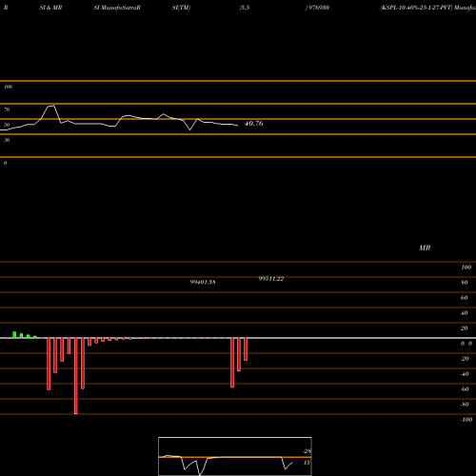476x476 pixels.
Task: Click the RSI axis label 30
Action: (7, 140)
